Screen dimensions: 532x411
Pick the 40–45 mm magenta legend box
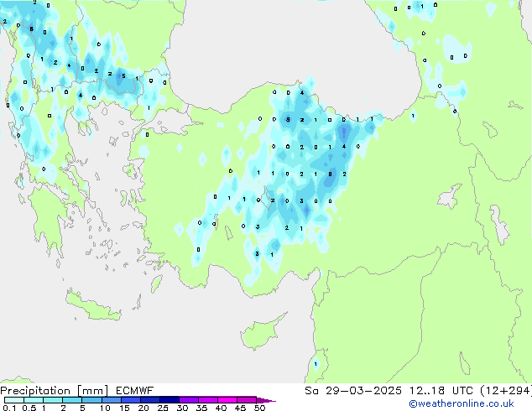[227, 400]
